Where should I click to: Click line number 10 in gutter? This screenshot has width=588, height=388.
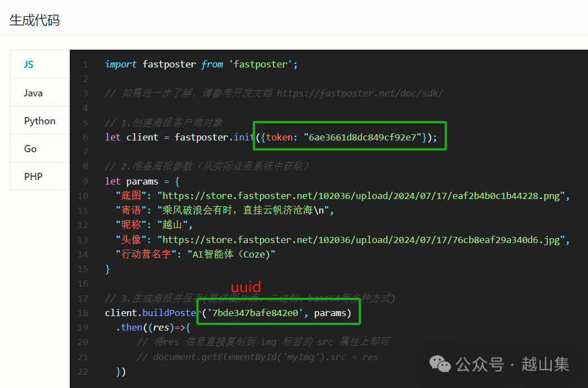83,196
